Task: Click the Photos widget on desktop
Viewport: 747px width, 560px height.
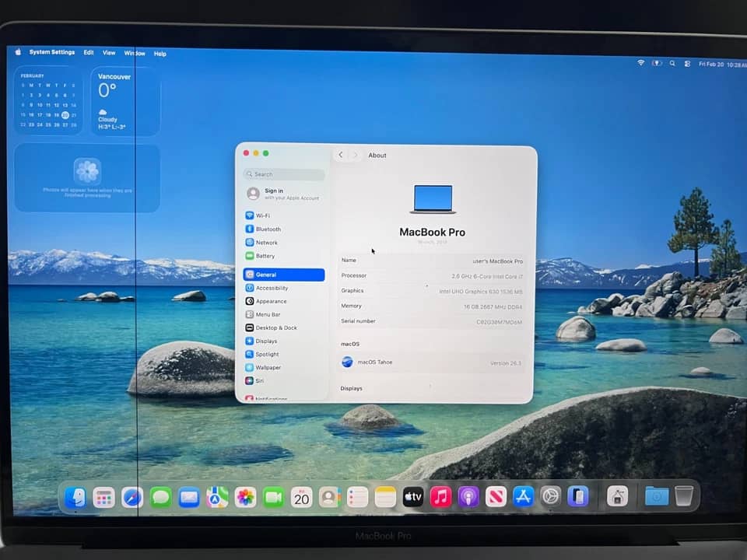Action: 87,177
